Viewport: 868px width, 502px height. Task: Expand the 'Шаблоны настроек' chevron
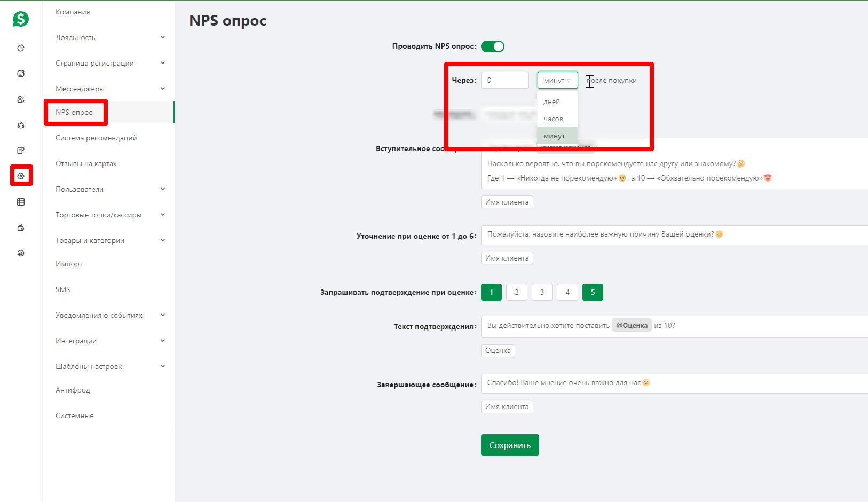coord(163,366)
